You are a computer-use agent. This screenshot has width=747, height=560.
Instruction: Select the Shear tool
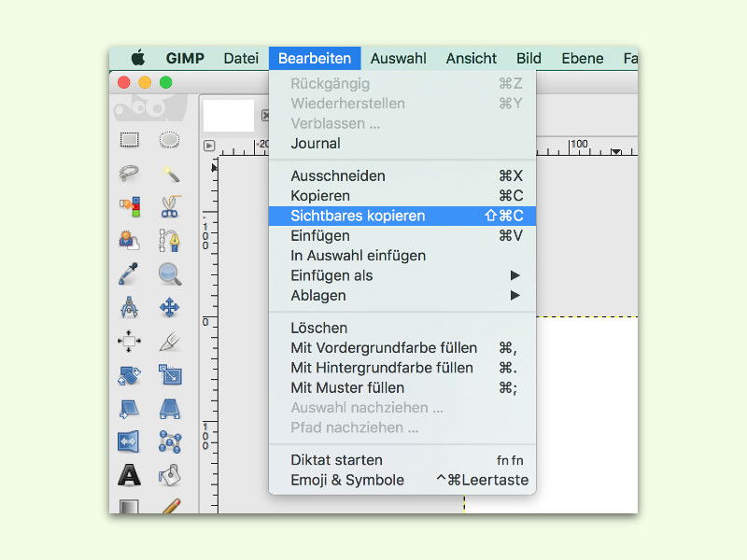129,409
